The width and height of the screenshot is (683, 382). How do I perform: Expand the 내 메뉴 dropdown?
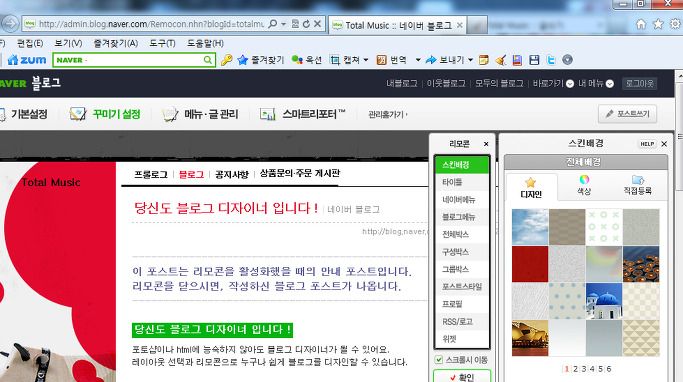click(610, 84)
